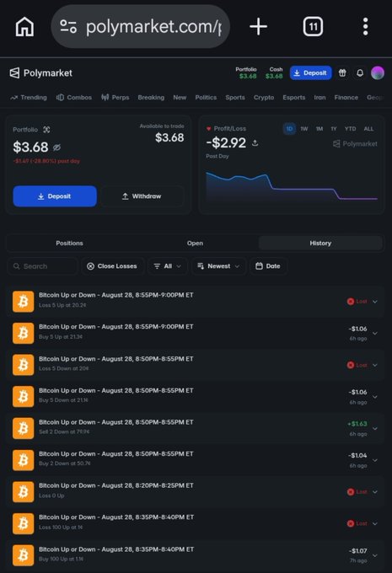392x573 pixels.
Task: Open the Date picker filter
Action: (x=268, y=266)
